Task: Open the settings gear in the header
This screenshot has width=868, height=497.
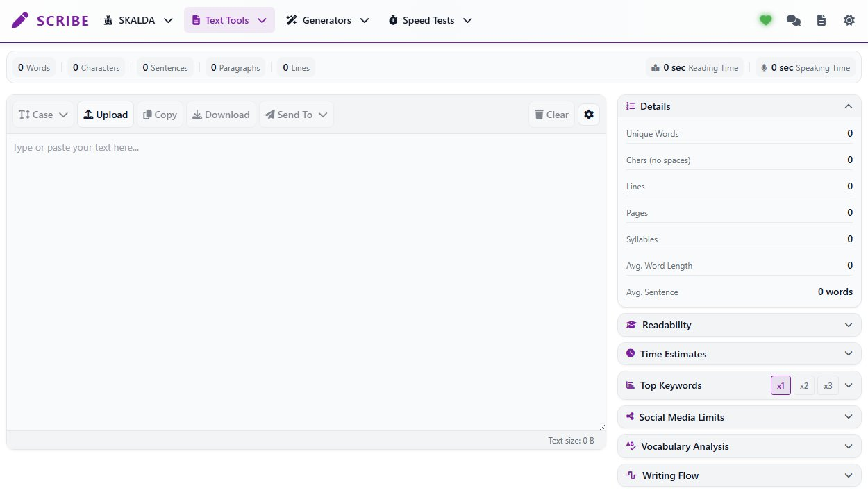Action: [849, 20]
